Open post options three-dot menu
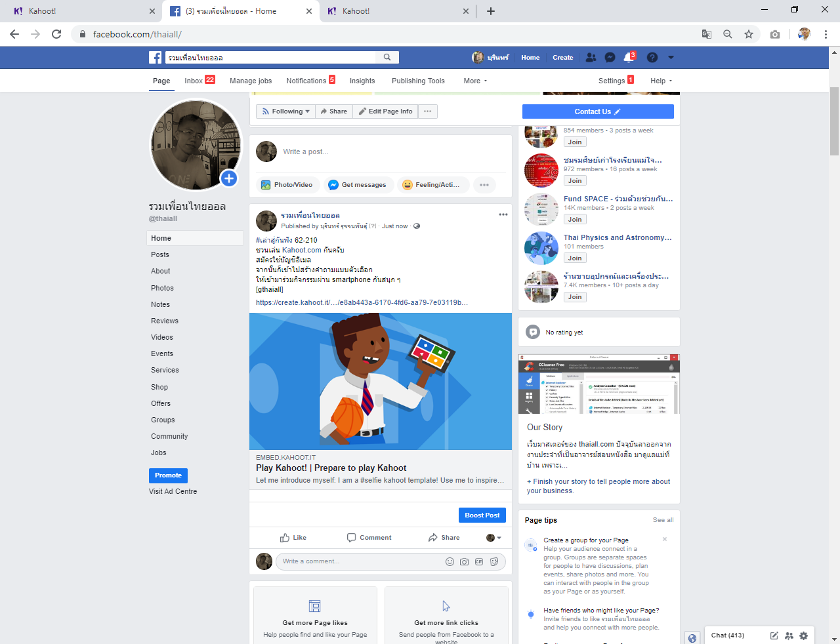 (x=503, y=214)
